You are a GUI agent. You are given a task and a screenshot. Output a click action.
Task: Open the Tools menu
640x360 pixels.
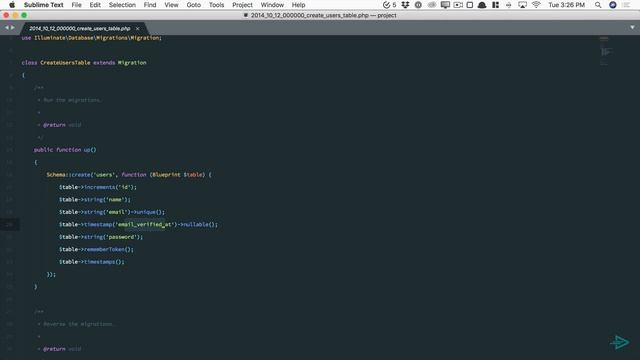[x=216, y=5]
